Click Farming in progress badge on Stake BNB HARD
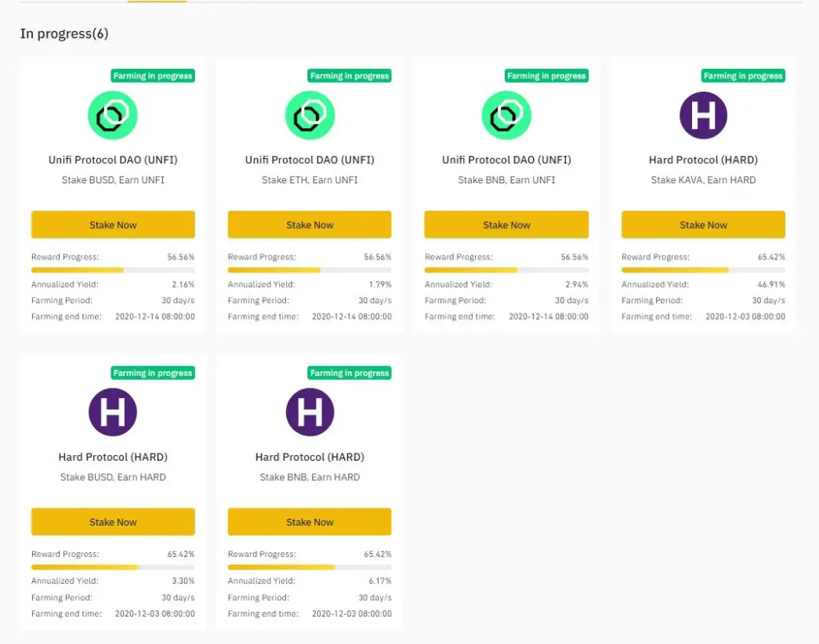This screenshot has height=644, width=819. coord(350,373)
